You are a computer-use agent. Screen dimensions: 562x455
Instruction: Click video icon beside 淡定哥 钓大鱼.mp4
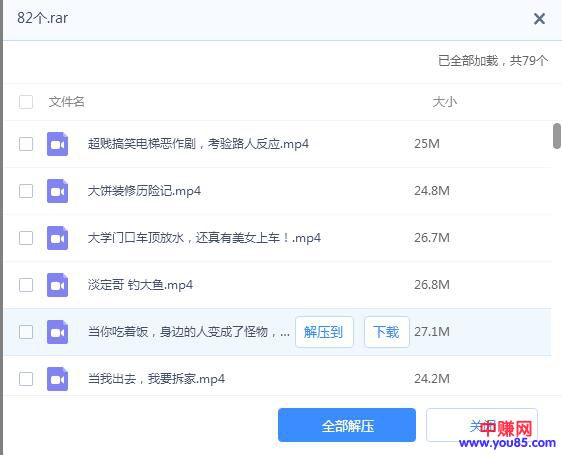click(57, 285)
